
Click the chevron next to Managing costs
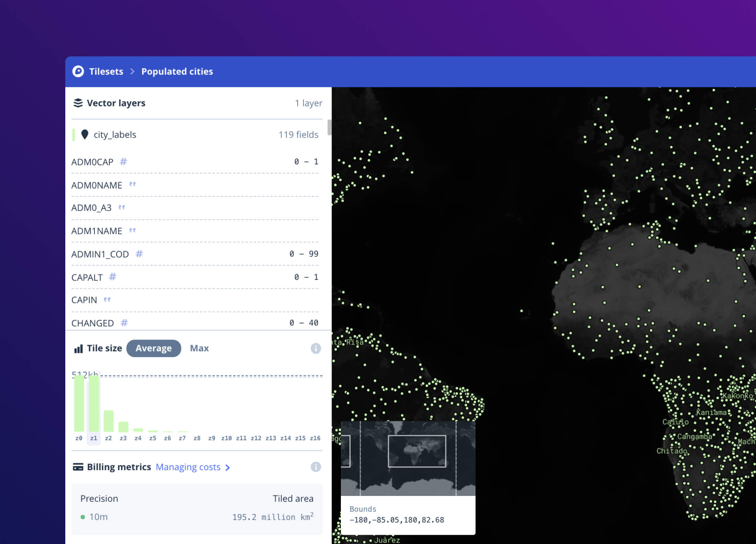pos(228,467)
